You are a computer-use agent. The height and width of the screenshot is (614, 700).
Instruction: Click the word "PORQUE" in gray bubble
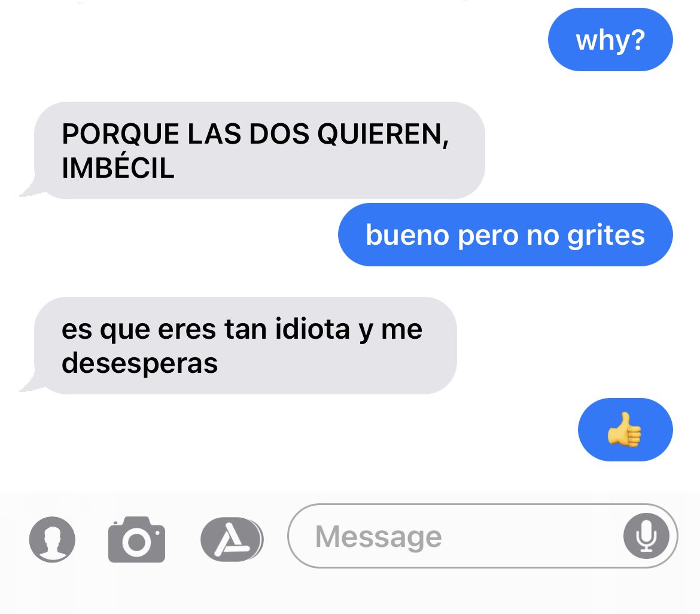click(120, 133)
